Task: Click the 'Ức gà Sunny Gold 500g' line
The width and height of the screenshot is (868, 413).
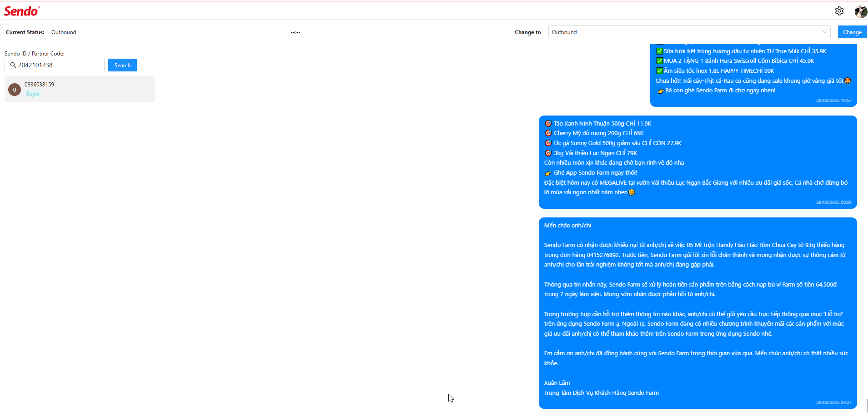Action: click(613, 143)
